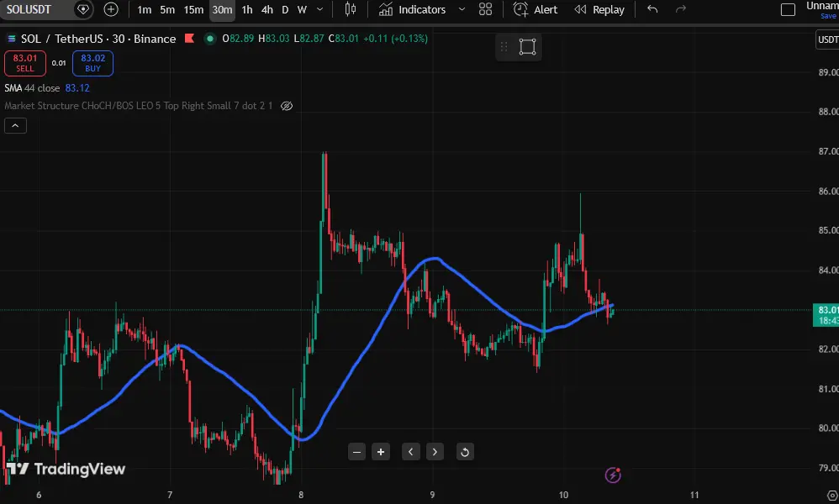Reset the chart view
This screenshot has height=504, width=839.
tap(465, 452)
